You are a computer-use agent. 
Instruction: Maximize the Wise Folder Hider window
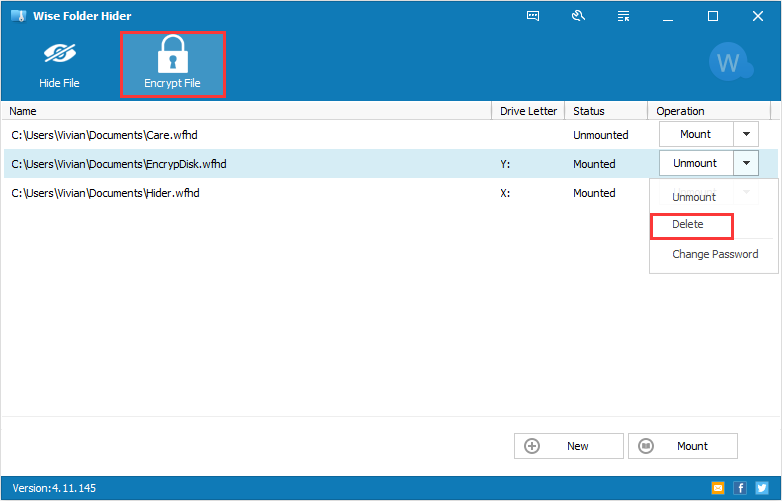point(713,16)
